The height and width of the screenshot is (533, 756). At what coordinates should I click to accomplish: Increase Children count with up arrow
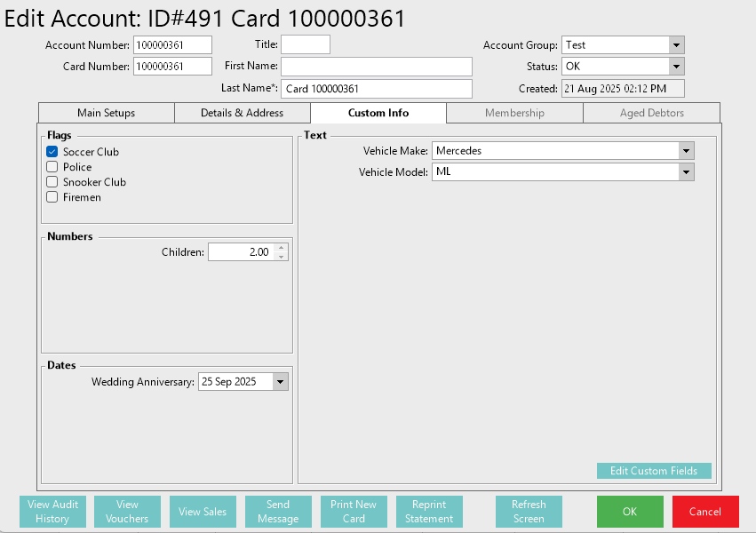tap(282, 248)
